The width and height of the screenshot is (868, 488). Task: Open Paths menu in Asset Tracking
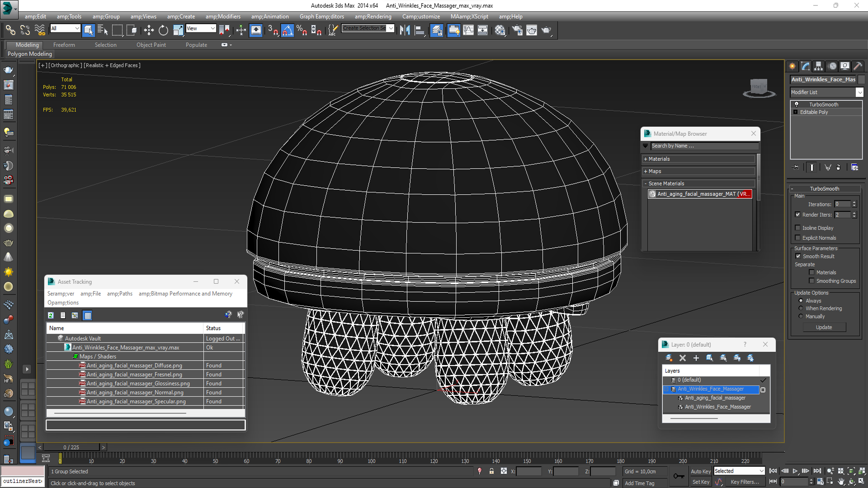click(120, 294)
